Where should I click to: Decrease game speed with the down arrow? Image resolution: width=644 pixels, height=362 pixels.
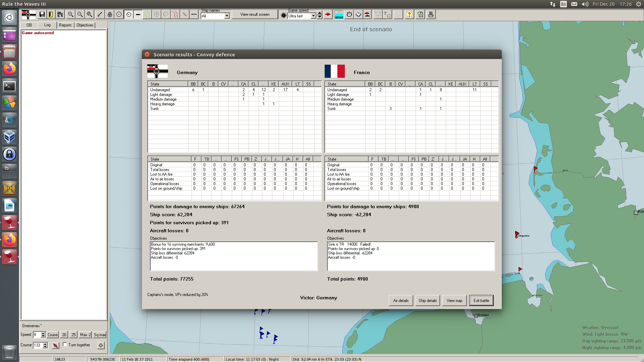(320, 17)
